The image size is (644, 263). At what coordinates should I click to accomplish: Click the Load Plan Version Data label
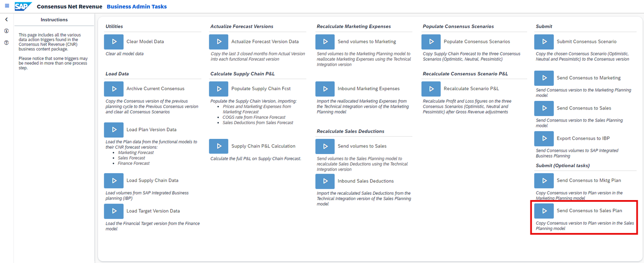(x=152, y=129)
